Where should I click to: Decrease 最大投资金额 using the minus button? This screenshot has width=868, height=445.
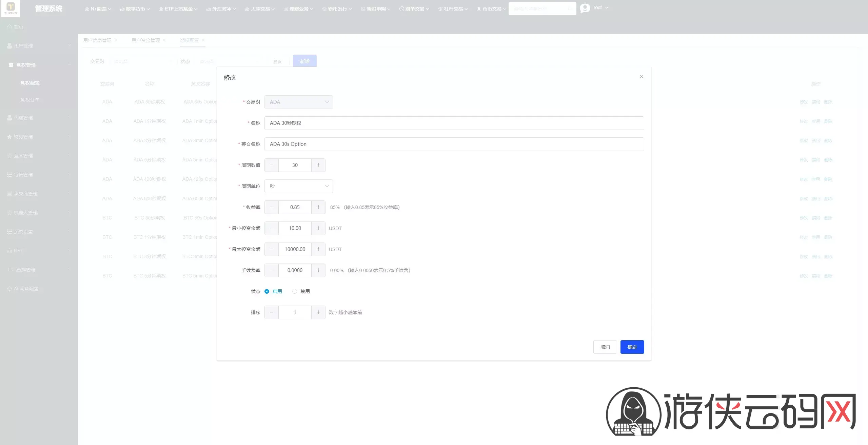click(x=272, y=249)
